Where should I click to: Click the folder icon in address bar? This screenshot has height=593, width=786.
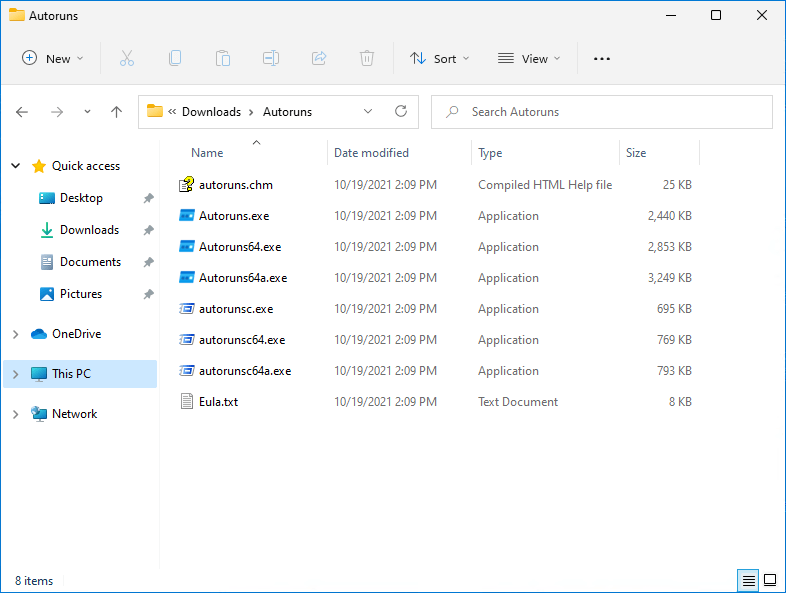154,111
